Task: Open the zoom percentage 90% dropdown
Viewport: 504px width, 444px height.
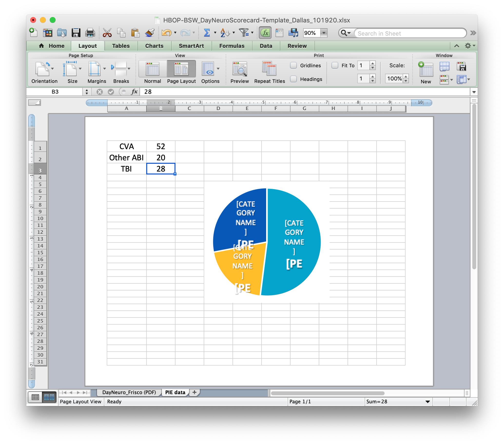Action: pos(324,33)
